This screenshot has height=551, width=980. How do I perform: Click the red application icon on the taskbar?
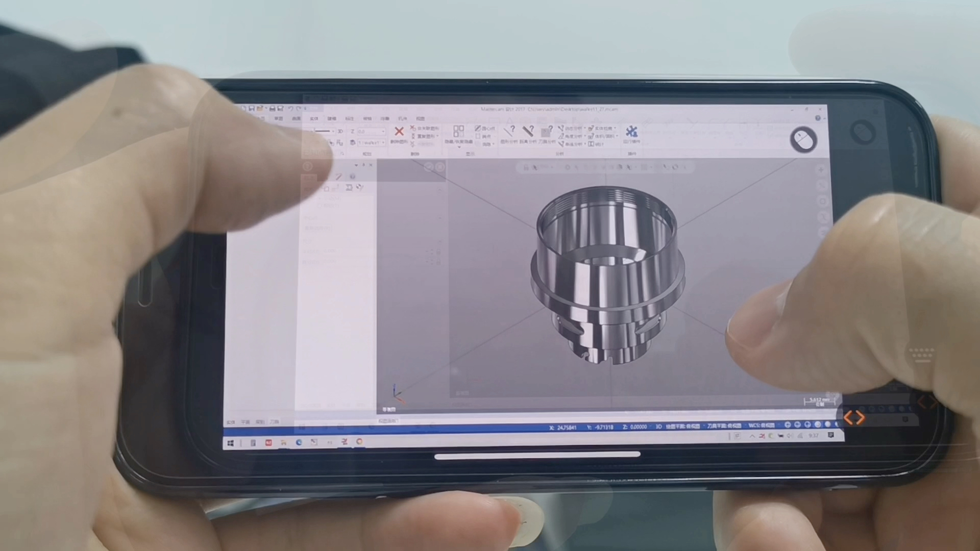268,442
